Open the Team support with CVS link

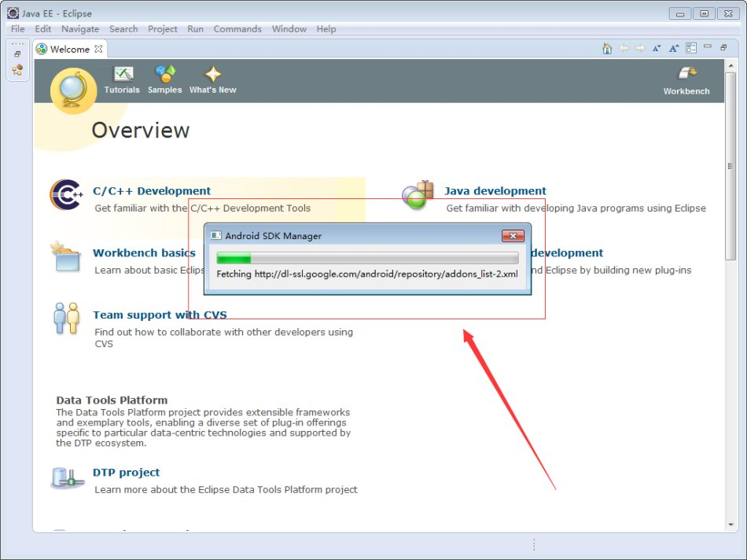160,315
